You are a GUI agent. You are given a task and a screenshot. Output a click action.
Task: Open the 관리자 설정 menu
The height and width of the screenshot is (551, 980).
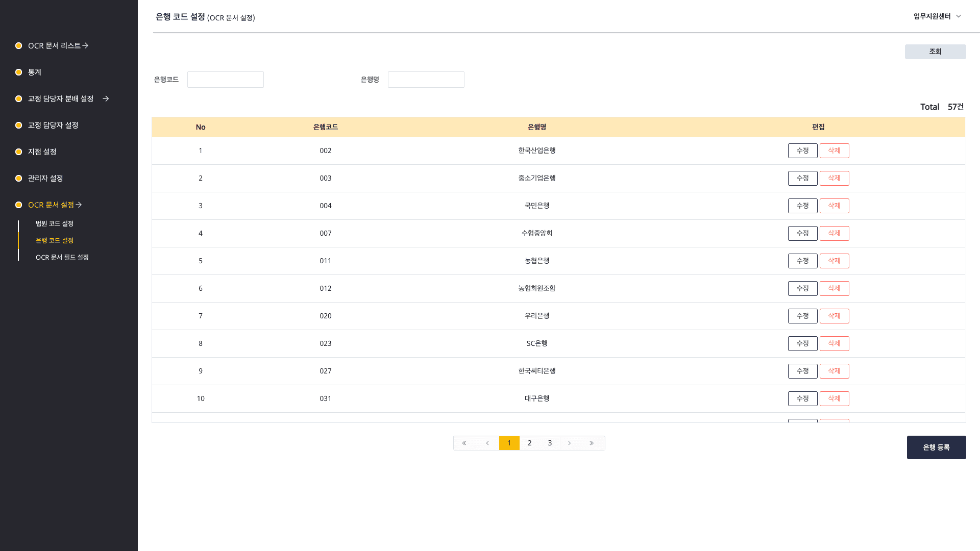pos(45,178)
